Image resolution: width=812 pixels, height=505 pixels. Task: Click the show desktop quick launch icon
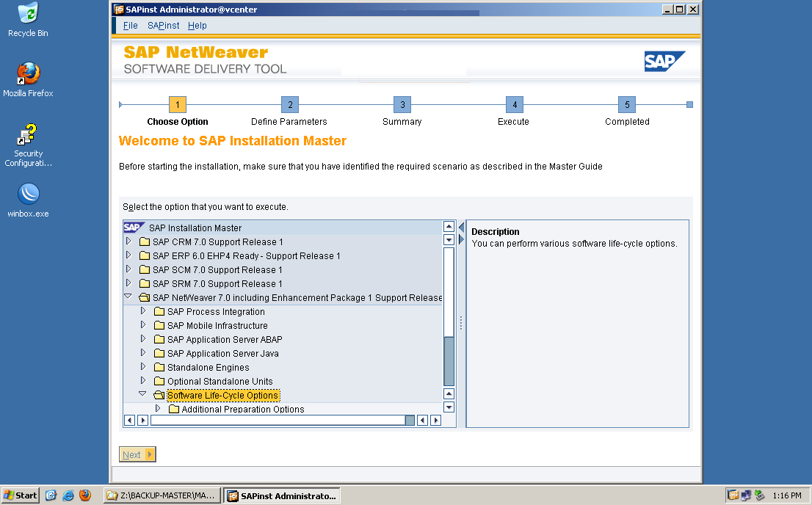tap(51, 495)
